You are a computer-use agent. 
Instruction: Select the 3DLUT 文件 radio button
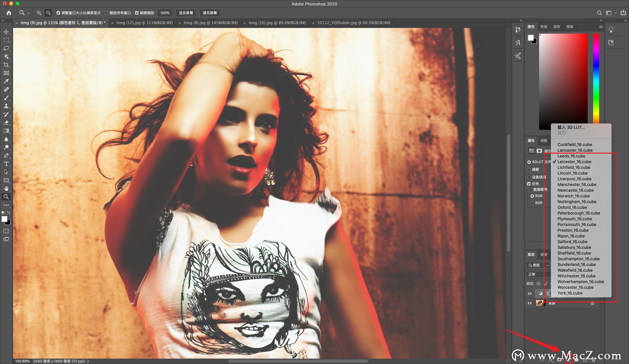tap(529, 162)
